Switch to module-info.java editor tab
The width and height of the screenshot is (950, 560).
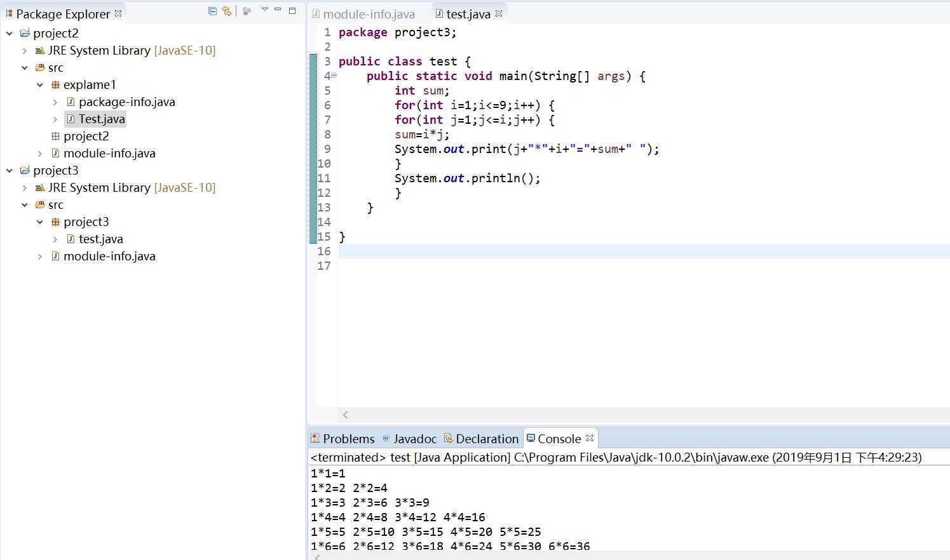point(369,13)
